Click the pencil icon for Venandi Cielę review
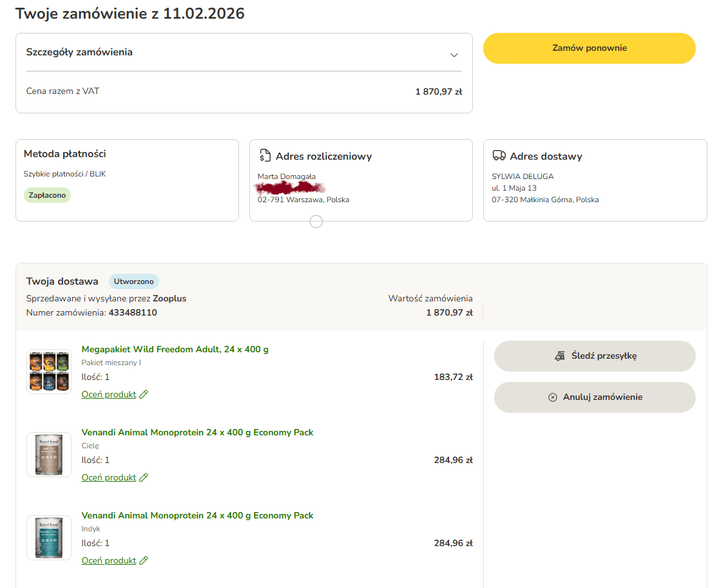 click(x=144, y=478)
